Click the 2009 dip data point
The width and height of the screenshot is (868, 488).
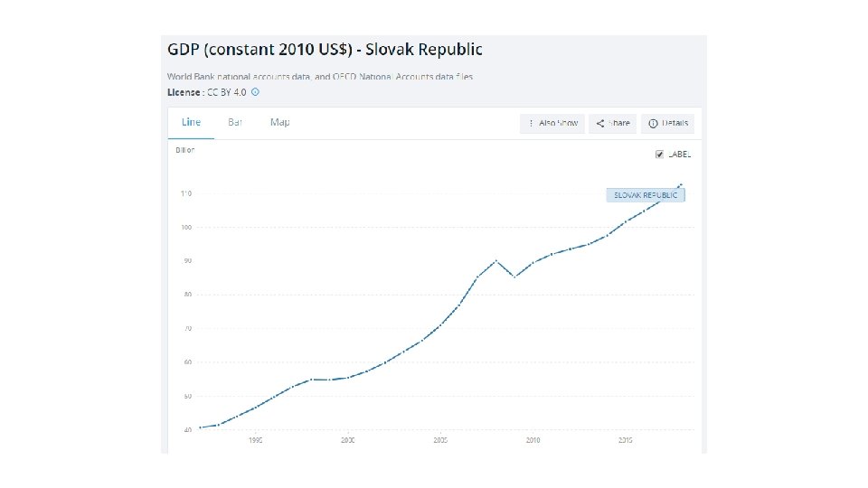[x=514, y=277]
